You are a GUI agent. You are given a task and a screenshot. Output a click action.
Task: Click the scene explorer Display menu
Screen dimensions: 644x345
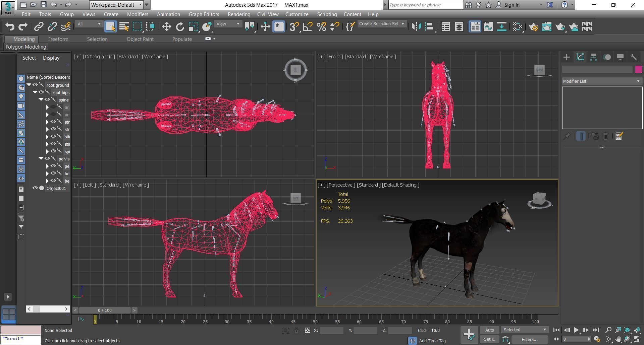(51, 58)
